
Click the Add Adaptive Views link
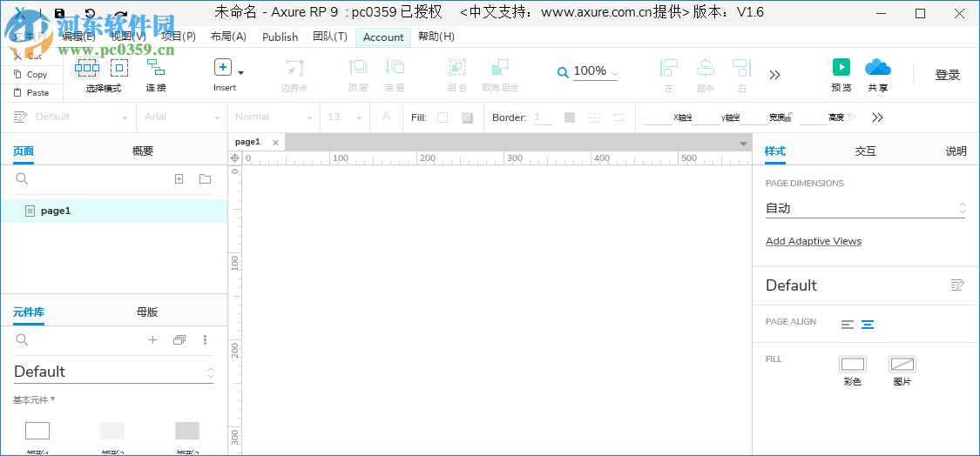[814, 241]
